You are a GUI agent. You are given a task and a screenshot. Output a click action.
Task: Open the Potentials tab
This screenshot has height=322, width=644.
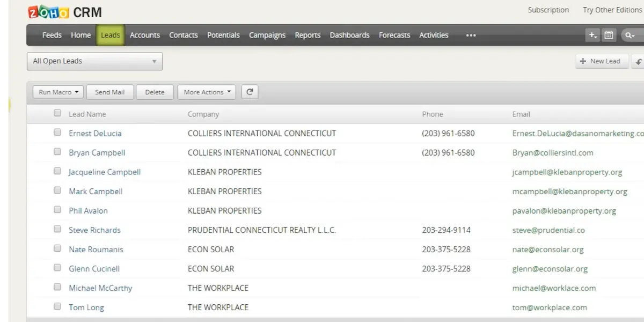tap(223, 35)
